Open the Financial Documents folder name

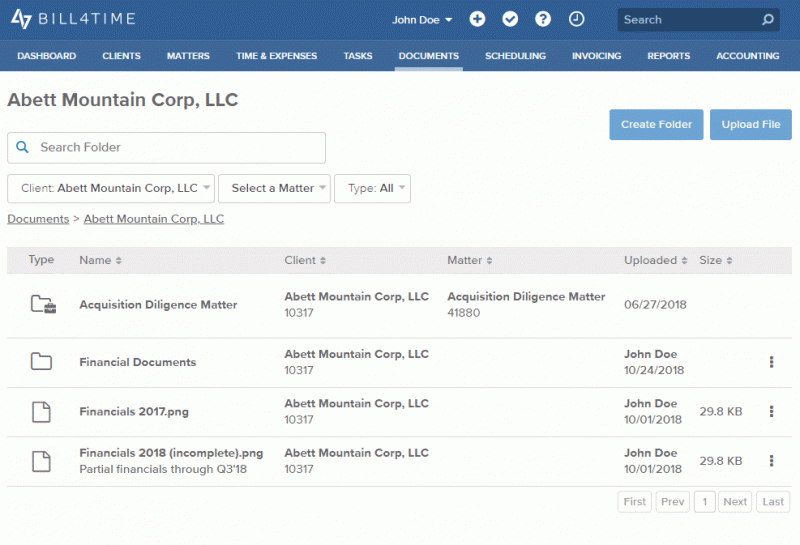coord(138,362)
